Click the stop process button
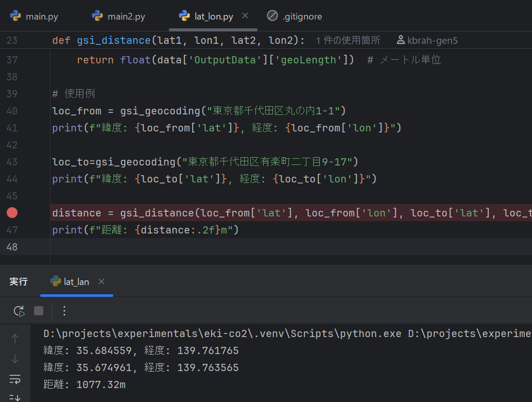 [x=39, y=311]
